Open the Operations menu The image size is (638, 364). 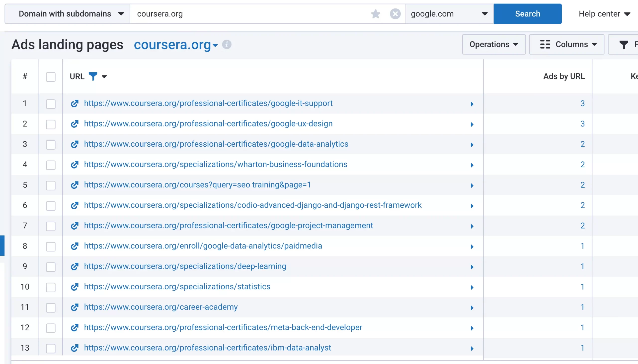[x=493, y=45]
